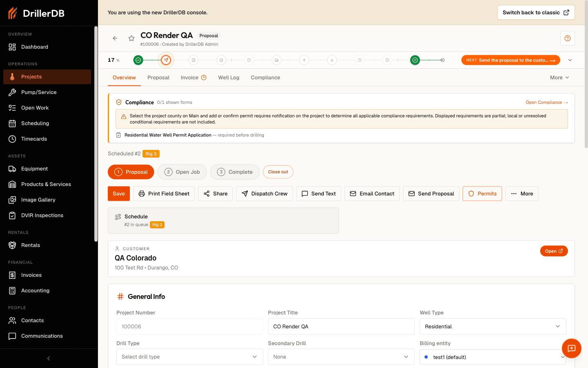Click the first green completed progress step
The image size is (588, 368).
(x=138, y=60)
